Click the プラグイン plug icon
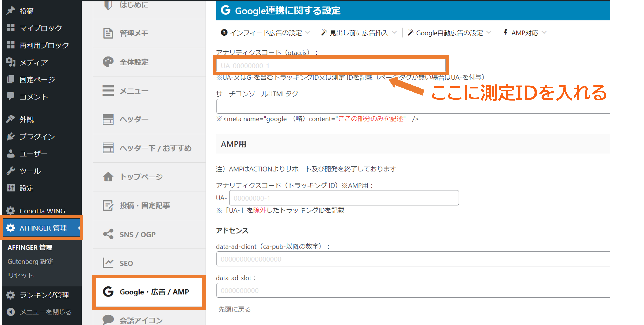The height and width of the screenshot is (325, 644). (11, 136)
